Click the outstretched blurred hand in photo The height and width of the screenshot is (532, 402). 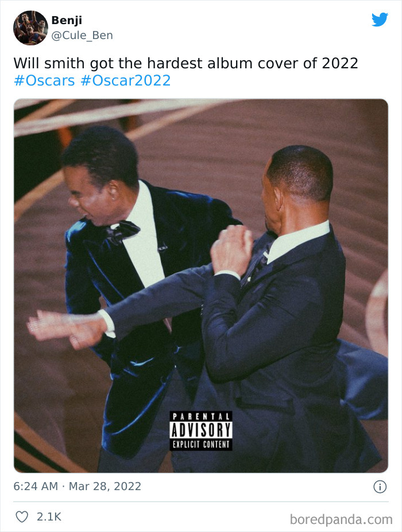67,329
